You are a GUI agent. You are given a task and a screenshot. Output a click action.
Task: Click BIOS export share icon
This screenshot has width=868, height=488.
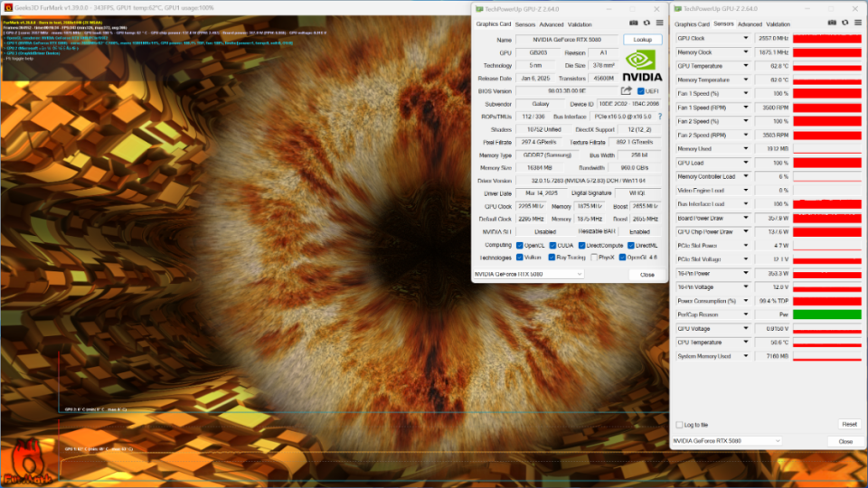click(x=626, y=90)
